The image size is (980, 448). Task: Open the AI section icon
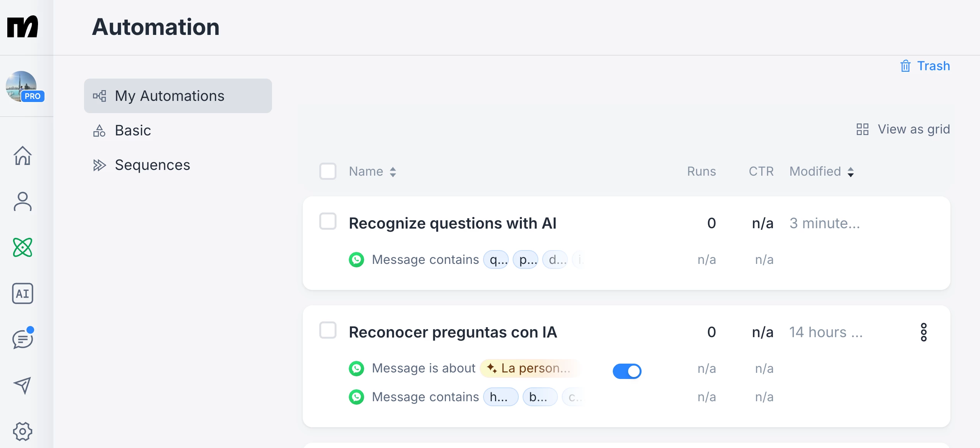(x=23, y=294)
